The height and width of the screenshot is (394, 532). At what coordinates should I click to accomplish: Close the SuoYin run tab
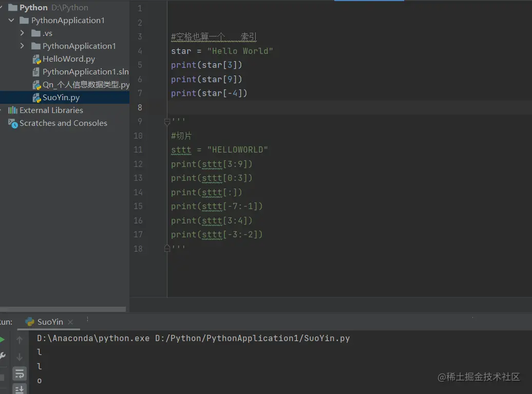(x=70, y=322)
